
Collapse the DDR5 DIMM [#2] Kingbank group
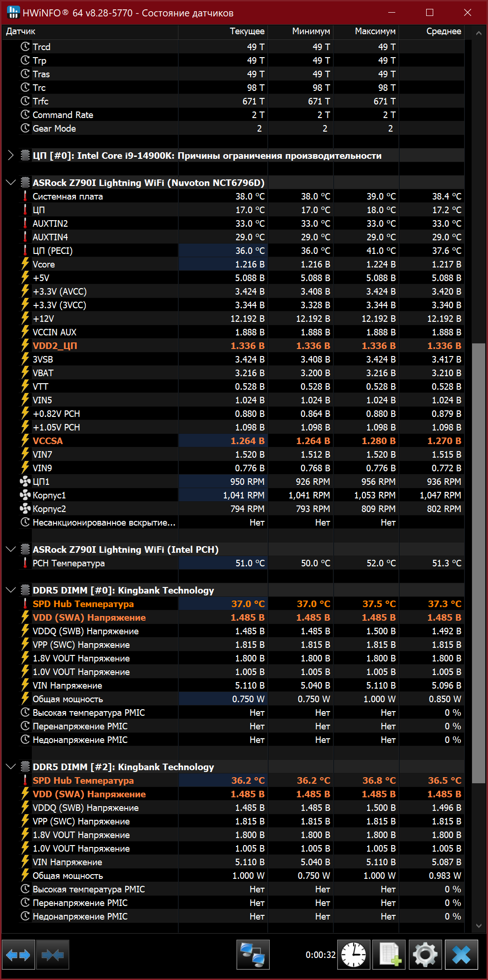10,767
